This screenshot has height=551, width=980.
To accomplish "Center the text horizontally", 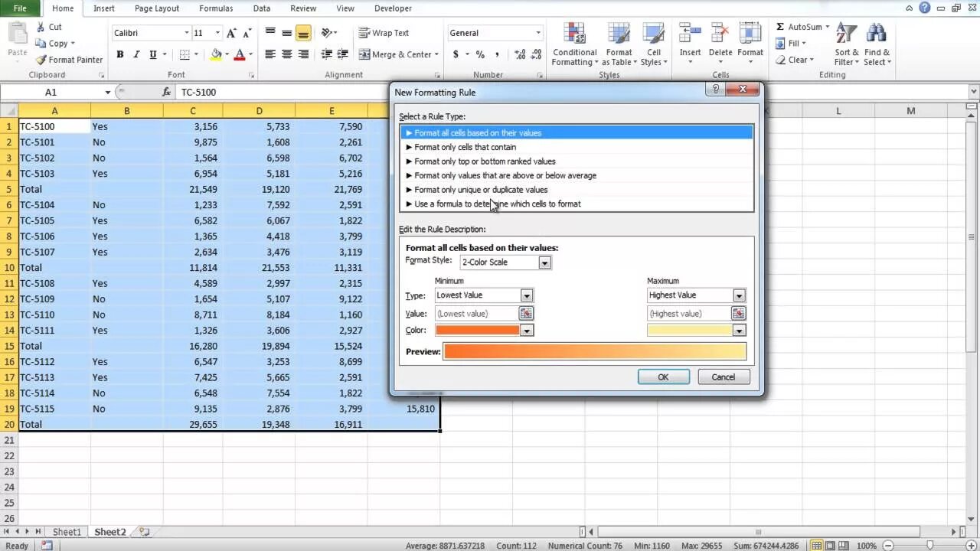I will [x=286, y=54].
